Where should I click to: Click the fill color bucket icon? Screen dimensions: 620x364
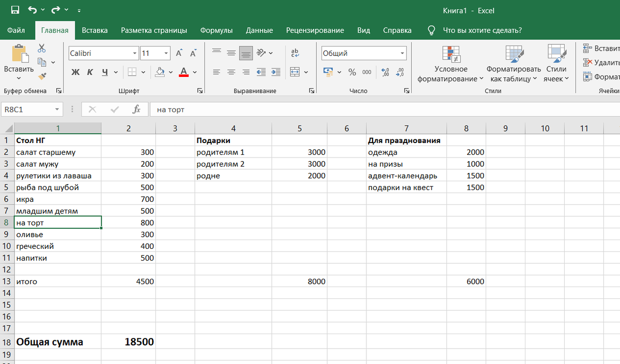pyautogui.click(x=160, y=72)
